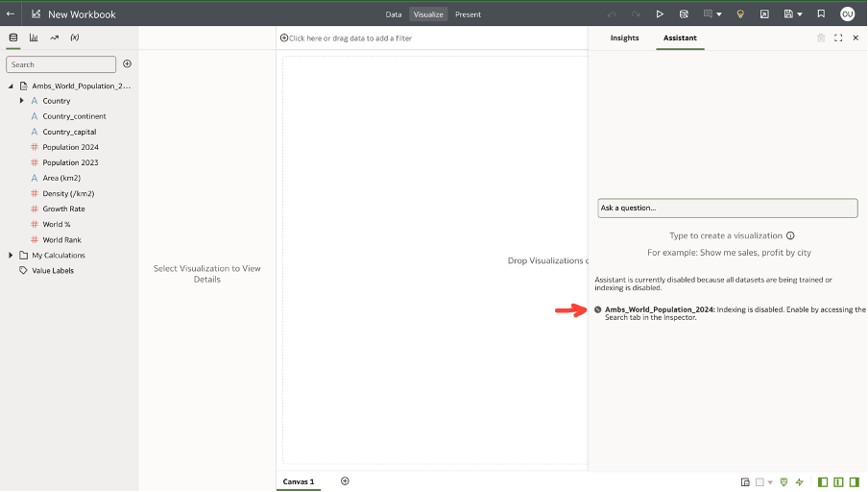Open the save options dropdown arrow
This screenshot has height=492, width=868.
[x=800, y=14]
